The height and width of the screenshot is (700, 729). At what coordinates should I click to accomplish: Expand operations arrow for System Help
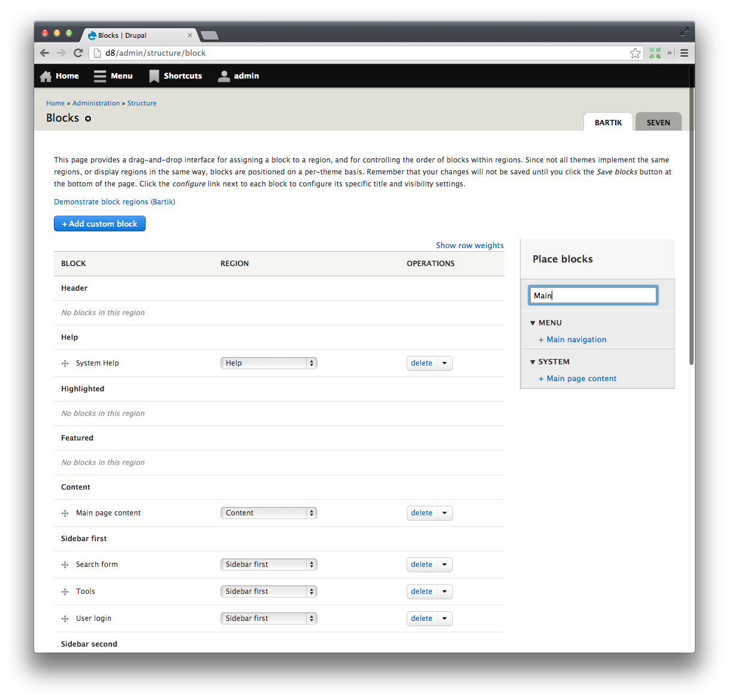[x=444, y=363]
